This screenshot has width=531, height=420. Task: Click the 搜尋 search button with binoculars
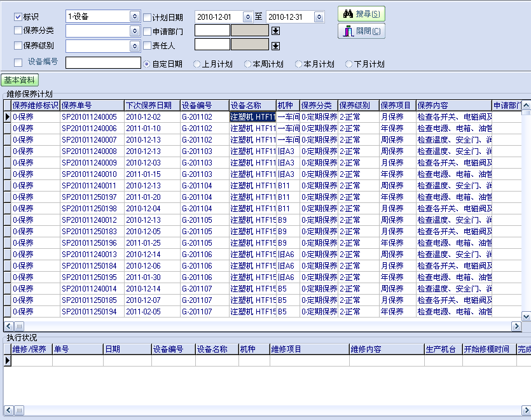coord(361,14)
